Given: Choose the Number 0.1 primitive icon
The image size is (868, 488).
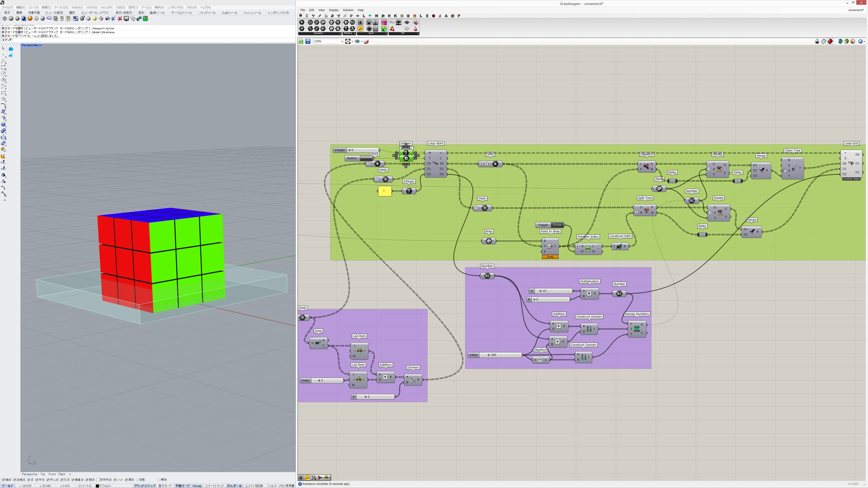Looking at the screenshot, I should pyautogui.click(x=352, y=22).
